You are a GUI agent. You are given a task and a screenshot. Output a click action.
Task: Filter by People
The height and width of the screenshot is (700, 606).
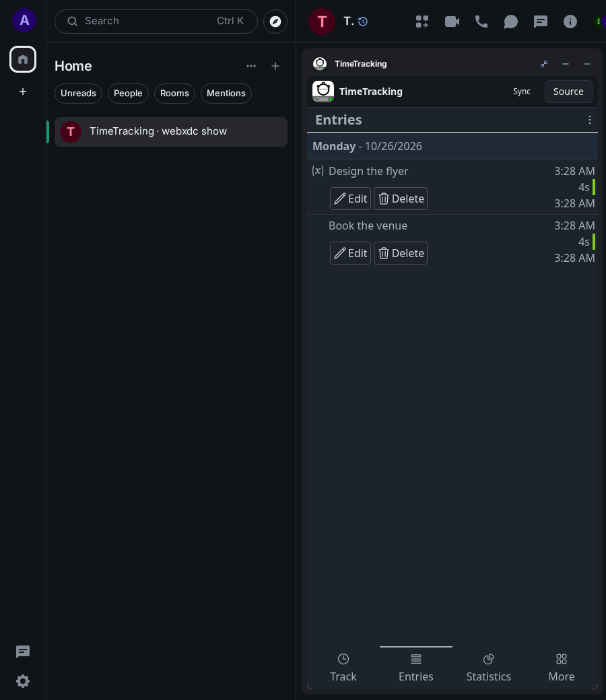[128, 94]
